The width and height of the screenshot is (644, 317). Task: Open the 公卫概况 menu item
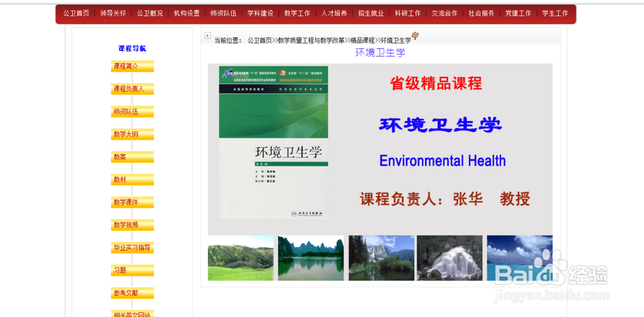[x=150, y=14]
